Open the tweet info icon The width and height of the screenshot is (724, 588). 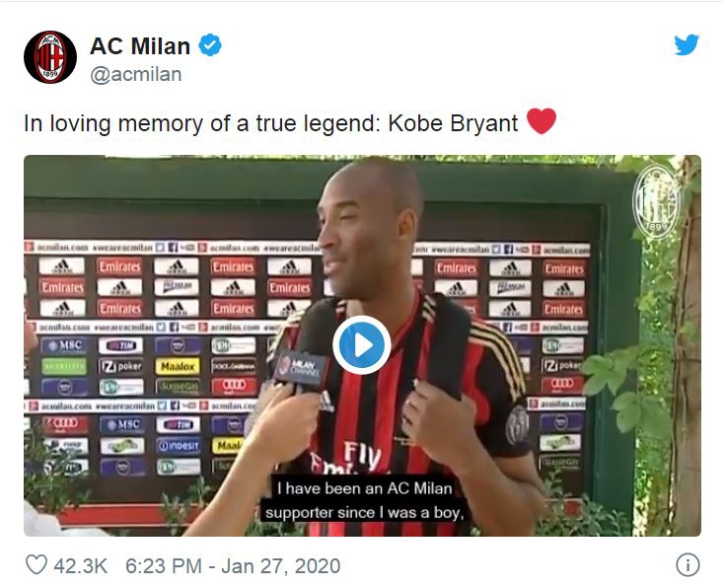tap(688, 565)
